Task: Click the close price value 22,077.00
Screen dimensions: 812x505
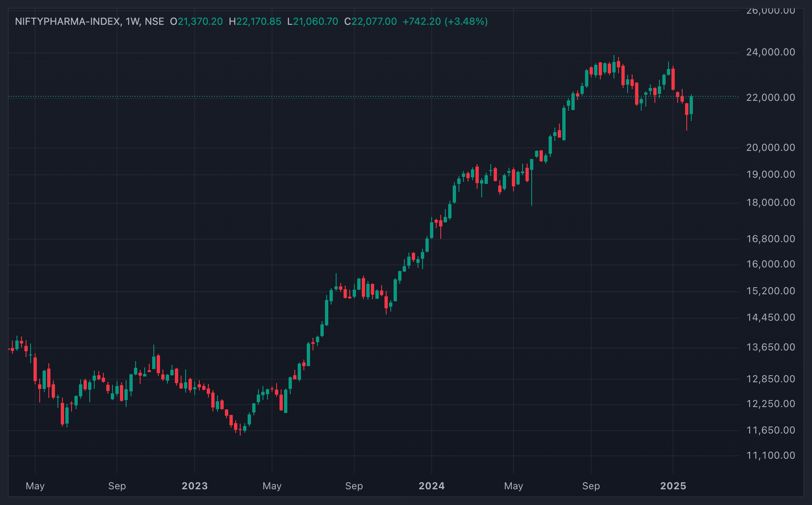Action: [374, 21]
